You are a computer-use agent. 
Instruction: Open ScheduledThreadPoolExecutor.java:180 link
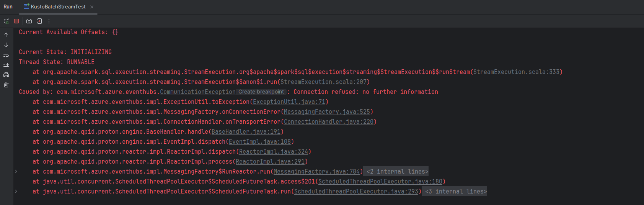pyautogui.click(x=380, y=182)
